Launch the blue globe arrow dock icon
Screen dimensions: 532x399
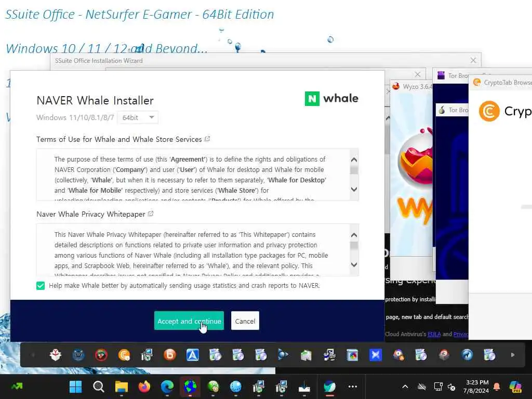pos(467,355)
